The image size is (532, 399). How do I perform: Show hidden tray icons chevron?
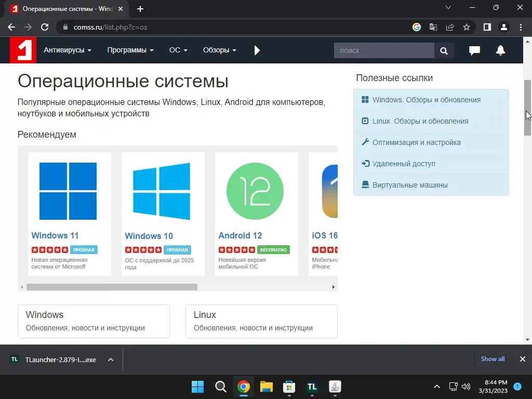(x=437, y=387)
